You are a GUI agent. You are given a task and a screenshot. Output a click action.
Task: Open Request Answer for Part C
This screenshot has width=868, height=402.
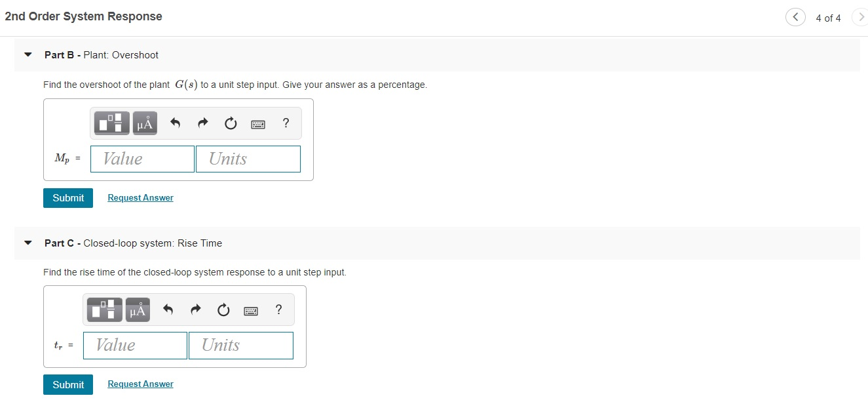[140, 384]
